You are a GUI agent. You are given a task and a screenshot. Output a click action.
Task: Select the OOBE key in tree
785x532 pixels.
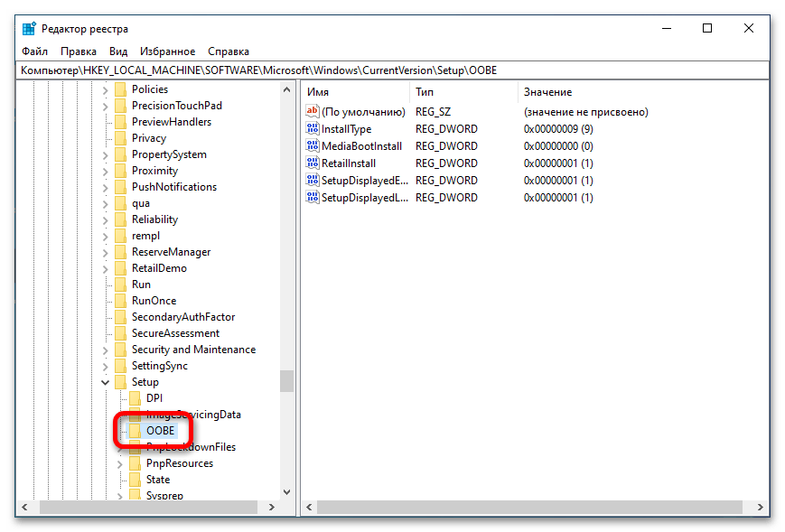pos(160,431)
